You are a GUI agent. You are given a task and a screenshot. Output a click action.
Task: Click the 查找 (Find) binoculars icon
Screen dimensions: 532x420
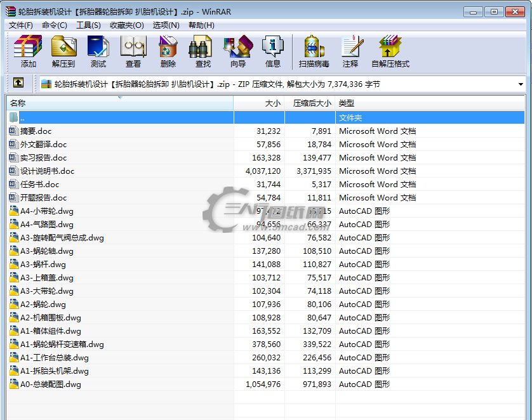point(200,46)
